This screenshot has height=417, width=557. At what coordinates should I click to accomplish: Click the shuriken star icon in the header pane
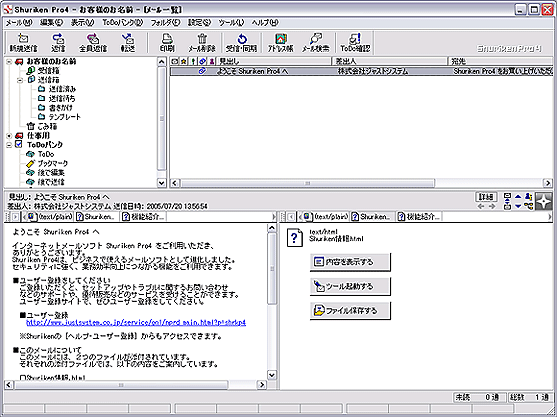click(x=544, y=201)
